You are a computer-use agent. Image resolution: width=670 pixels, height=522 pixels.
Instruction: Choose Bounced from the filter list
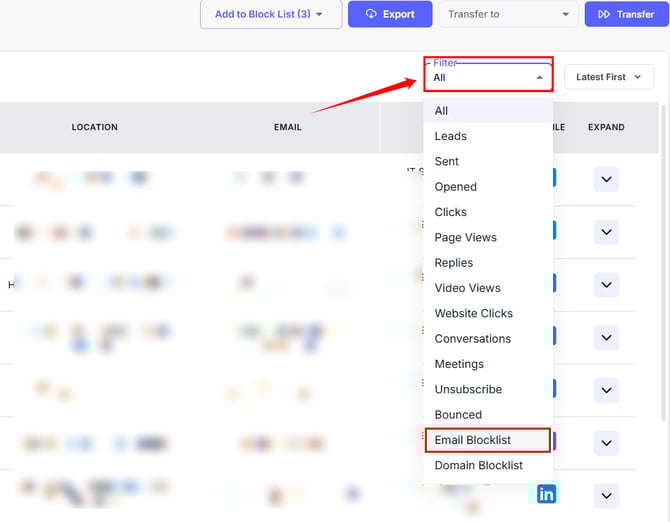(458, 414)
